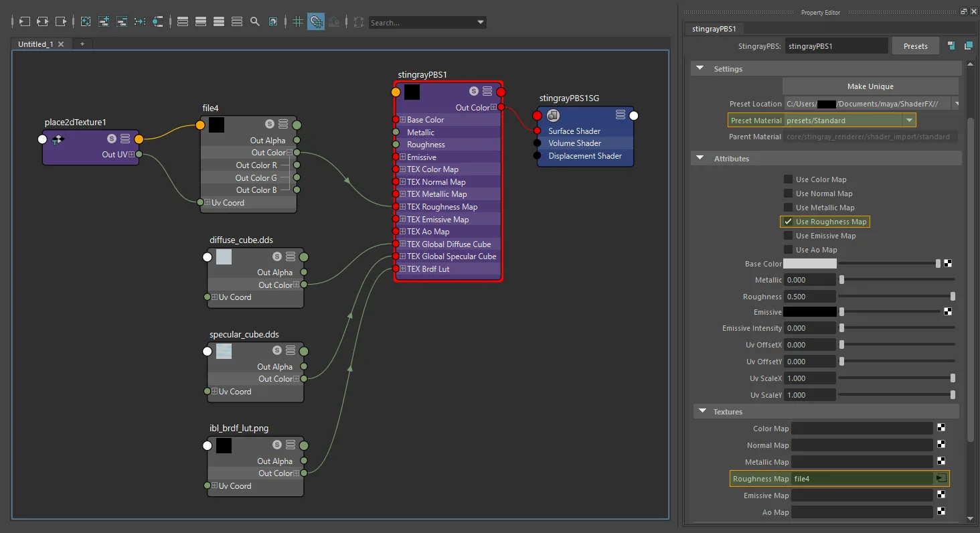Enable the Use Ao Map checkbox
Image resolution: width=980 pixels, height=533 pixels.
pos(789,250)
